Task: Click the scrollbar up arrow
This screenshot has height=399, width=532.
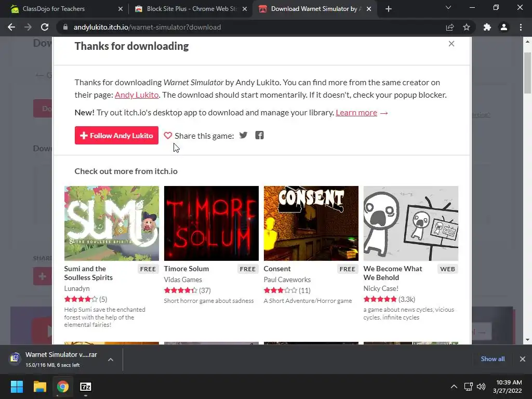Action: tap(528, 42)
